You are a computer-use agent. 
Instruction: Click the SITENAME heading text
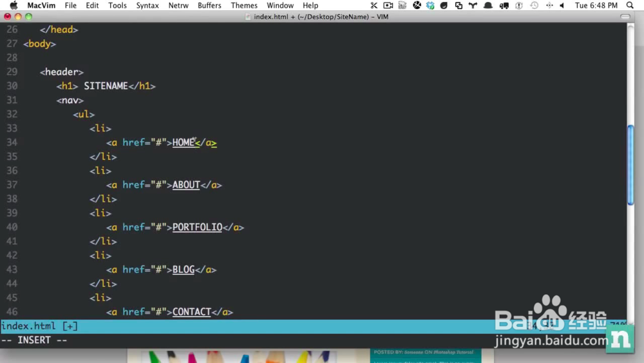click(x=106, y=86)
